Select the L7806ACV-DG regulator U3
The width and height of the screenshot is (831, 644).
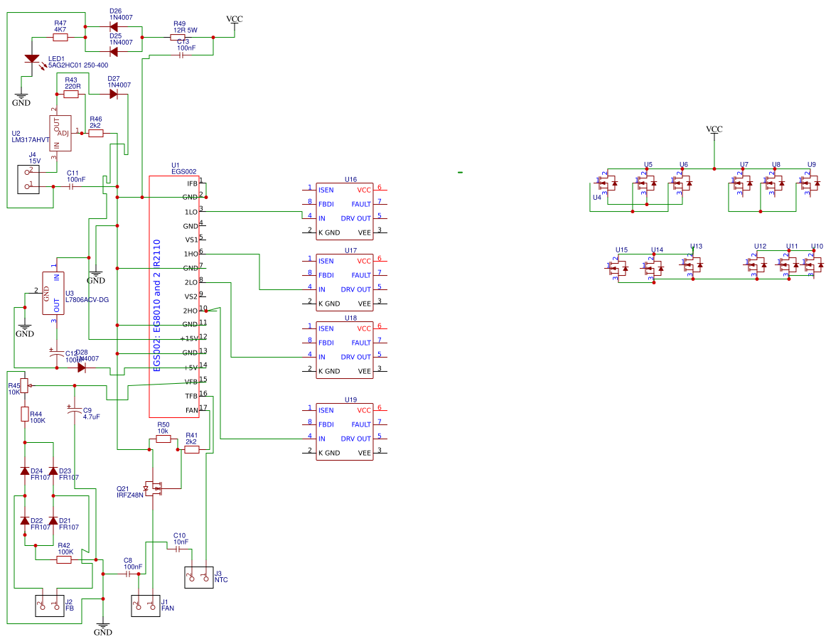coord(53,293)
